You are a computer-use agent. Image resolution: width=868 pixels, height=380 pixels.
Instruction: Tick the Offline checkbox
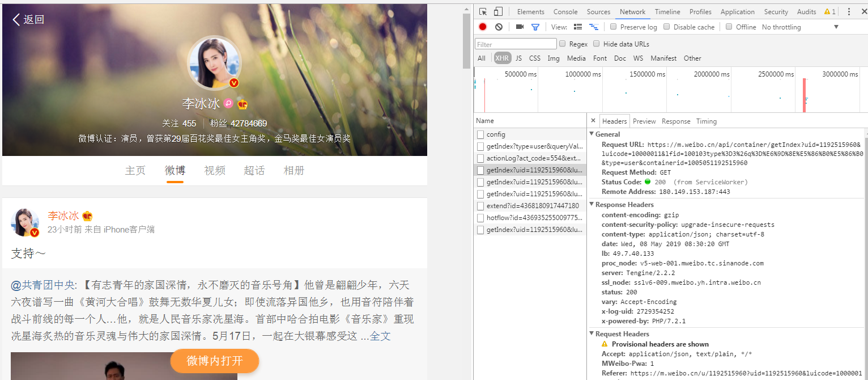click(729, 27)
